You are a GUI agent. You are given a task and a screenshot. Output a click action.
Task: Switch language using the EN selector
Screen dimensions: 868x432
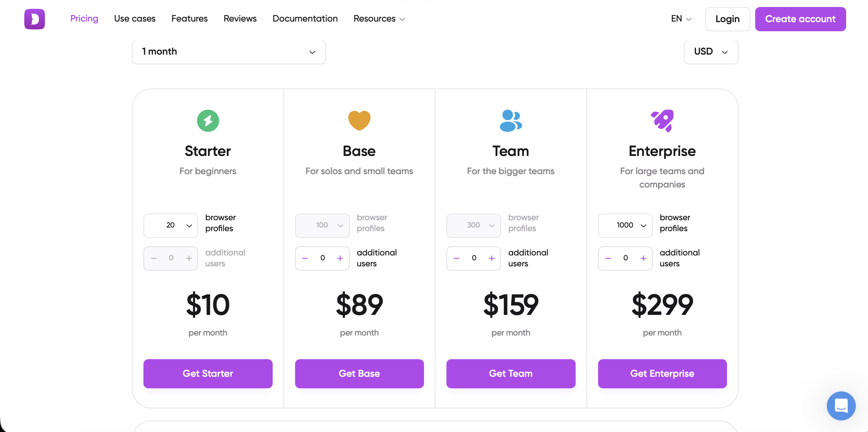click(681, 19)
